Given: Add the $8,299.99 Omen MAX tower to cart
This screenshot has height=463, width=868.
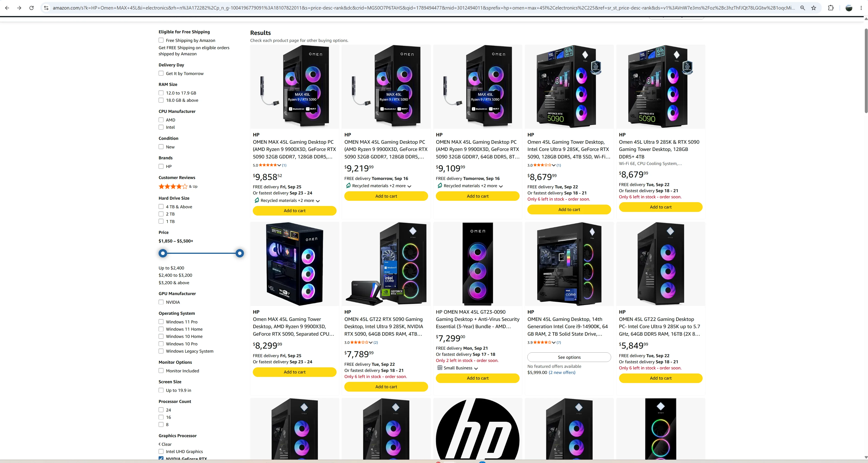Looking at the screenshot, I should pyautogui.click(x=294, y=372).
